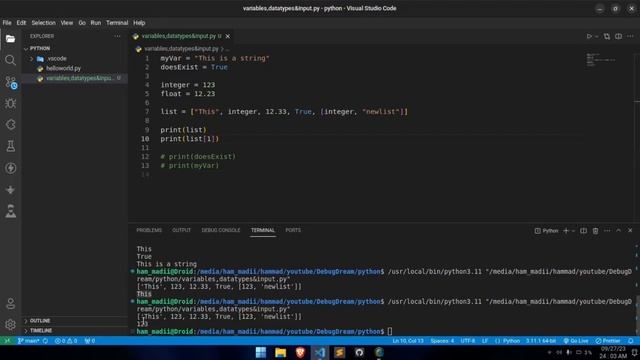
Task: Change end of line sequence LF
Action: pos(485,341)
